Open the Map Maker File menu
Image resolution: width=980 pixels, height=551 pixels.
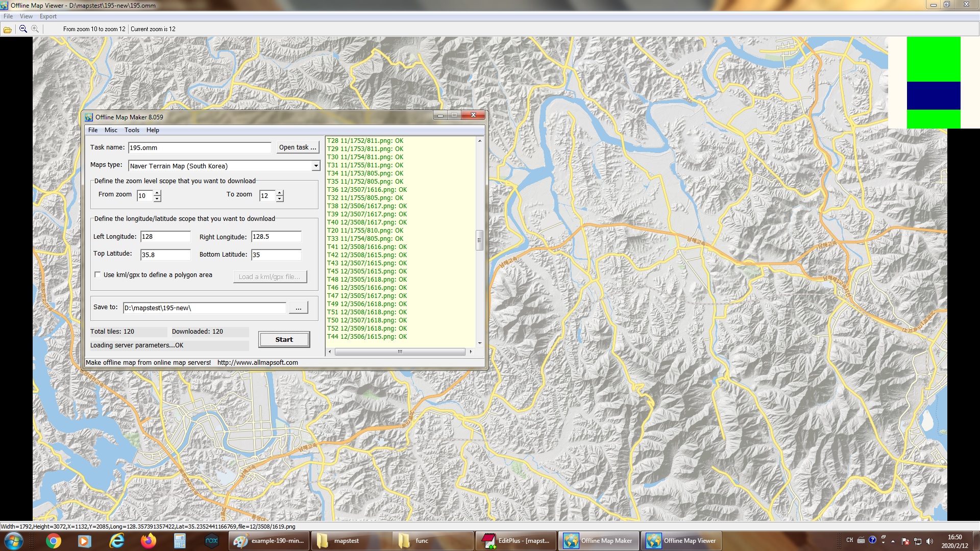[x=93, y=130]
